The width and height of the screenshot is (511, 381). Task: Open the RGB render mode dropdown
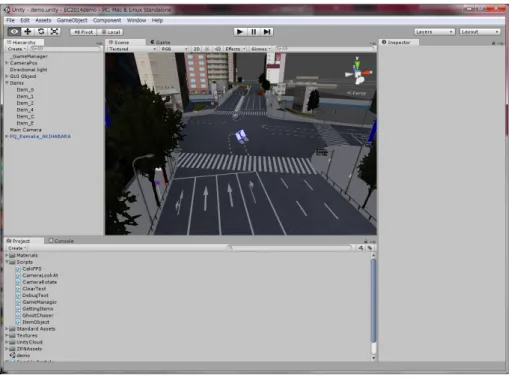tap(174, 49)
